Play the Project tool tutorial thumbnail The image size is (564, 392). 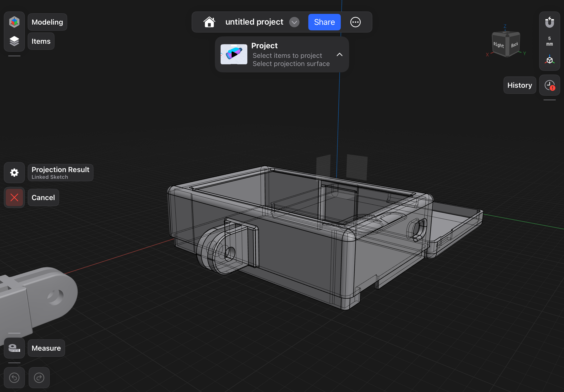(x=234, y=54)
